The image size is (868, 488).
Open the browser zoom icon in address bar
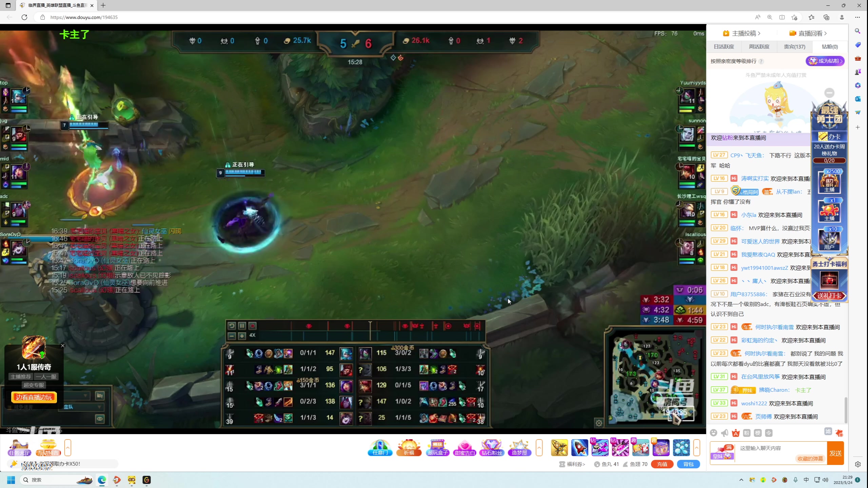[x=770, y=17]
